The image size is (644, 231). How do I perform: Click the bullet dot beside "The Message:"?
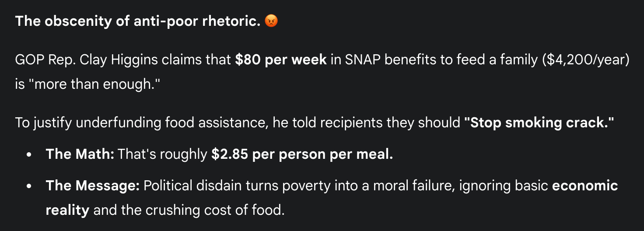point(29,186)
